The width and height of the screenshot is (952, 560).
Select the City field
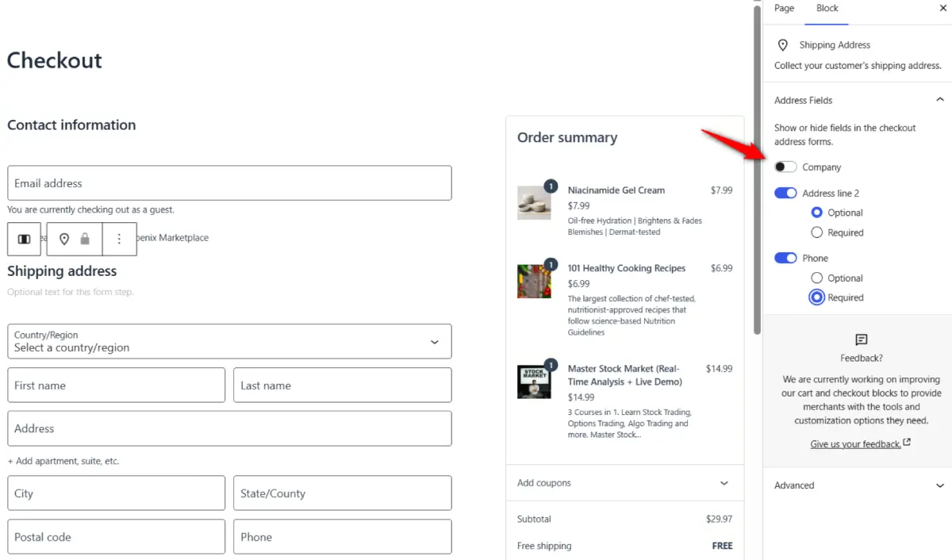tap(117, 493)
